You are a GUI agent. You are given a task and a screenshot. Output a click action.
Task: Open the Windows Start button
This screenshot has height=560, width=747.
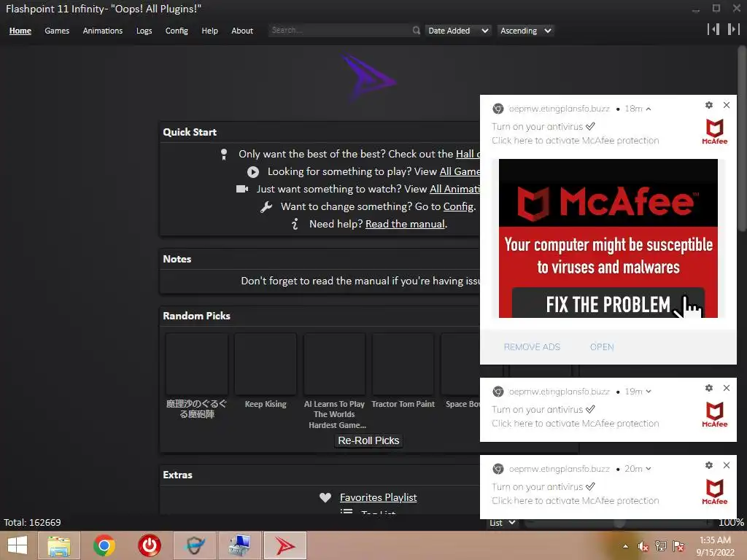pyautogui.click(x=18, y=545)
